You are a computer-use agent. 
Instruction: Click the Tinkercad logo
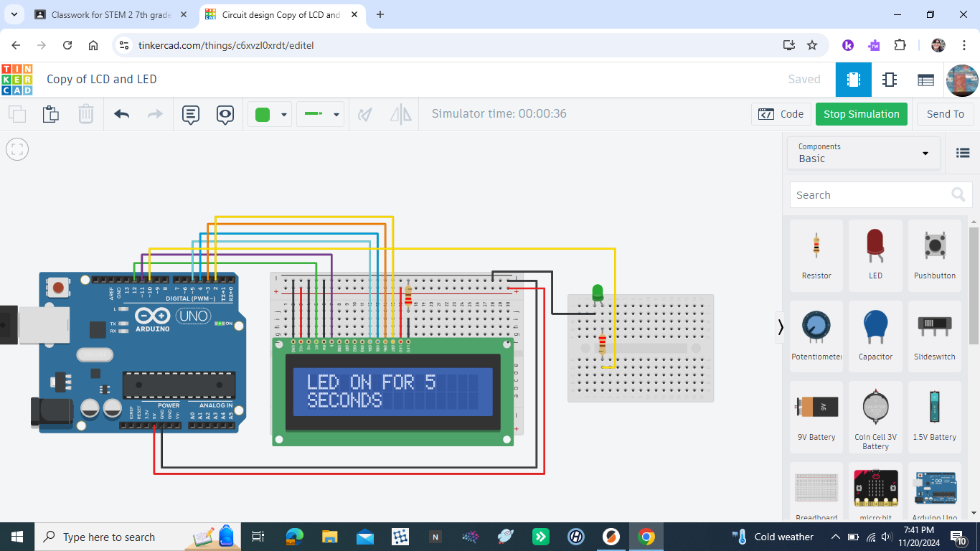[17, 80]
